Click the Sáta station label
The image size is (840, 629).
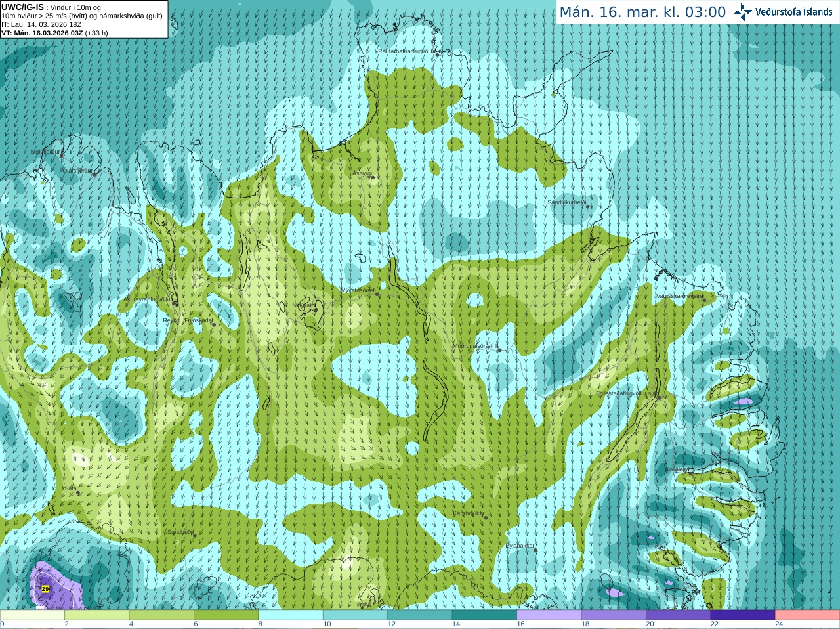[70, 488]
